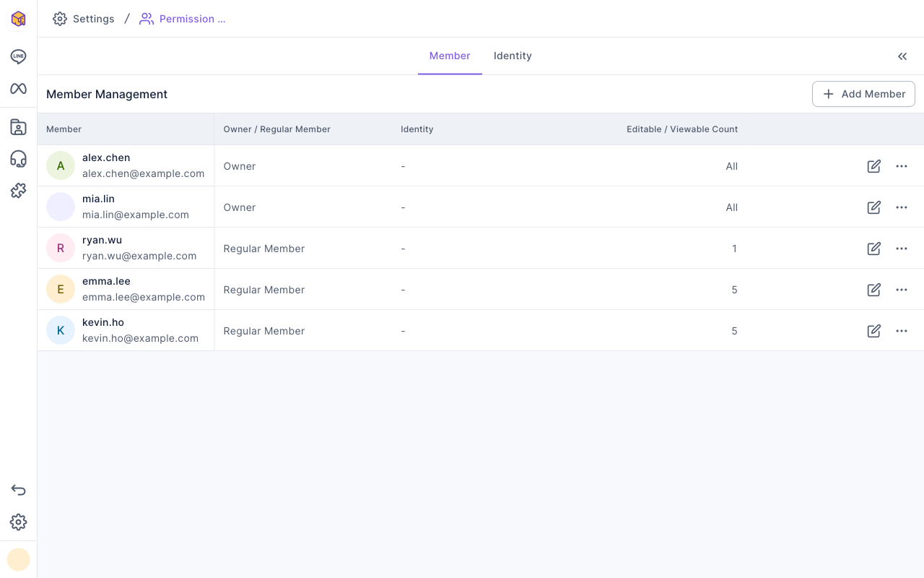Screen dimensions: 924x578
Task: Click the emma.lee member name
Action: [106, 281]
